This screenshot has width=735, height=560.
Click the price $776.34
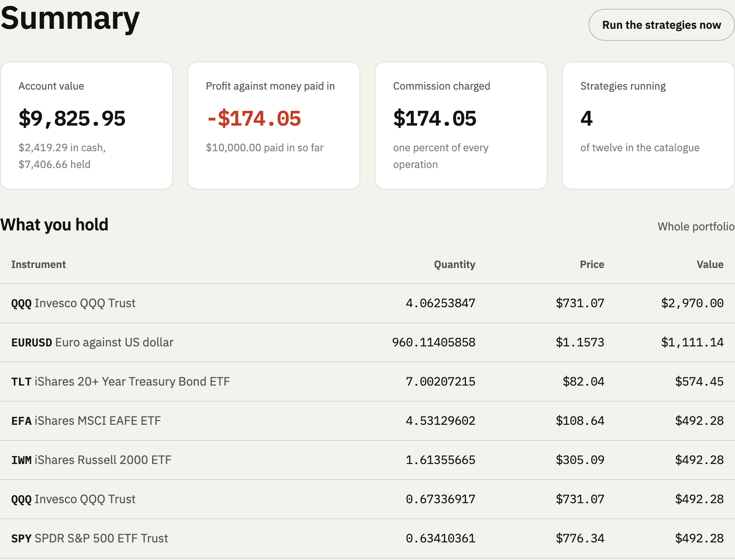click(x=580, y=538)
